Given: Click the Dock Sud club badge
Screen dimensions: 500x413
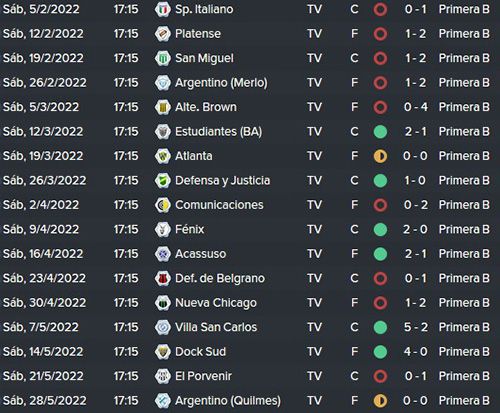Looking at the screenshot, I should coord(163,352).
